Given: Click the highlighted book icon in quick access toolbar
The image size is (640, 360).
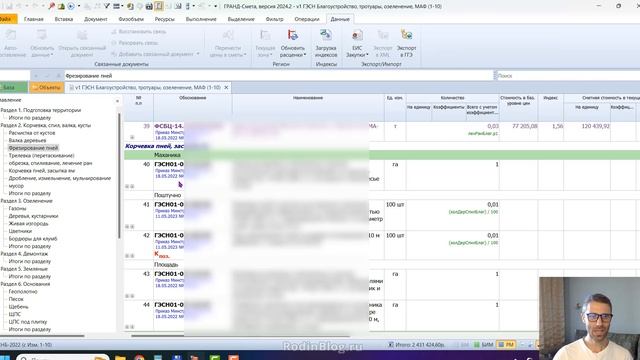Looking at the screenshot, I should click(159, 6).
